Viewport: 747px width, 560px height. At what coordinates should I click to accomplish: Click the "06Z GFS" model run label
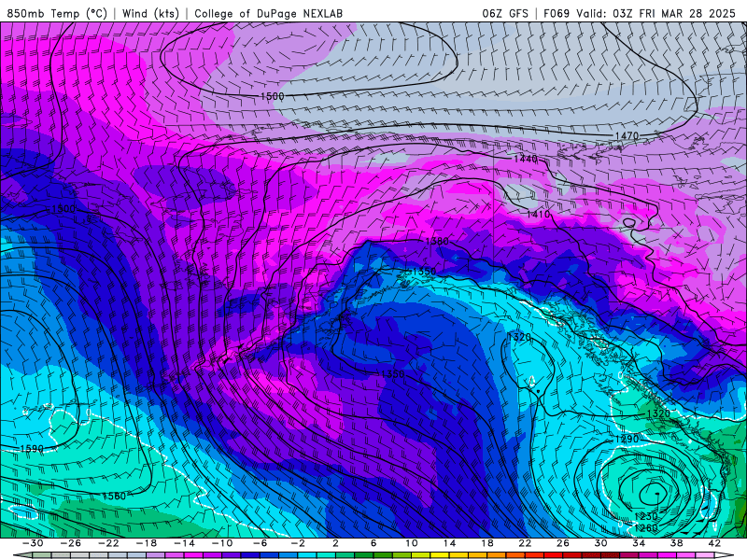pyautogui.click(x=505, y=13)
